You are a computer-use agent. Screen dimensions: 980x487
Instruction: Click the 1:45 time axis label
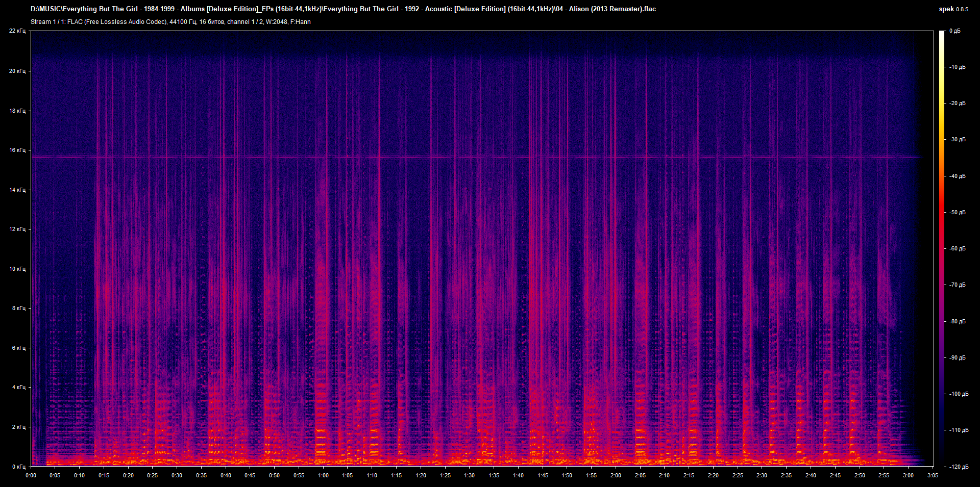coord(543,475)
